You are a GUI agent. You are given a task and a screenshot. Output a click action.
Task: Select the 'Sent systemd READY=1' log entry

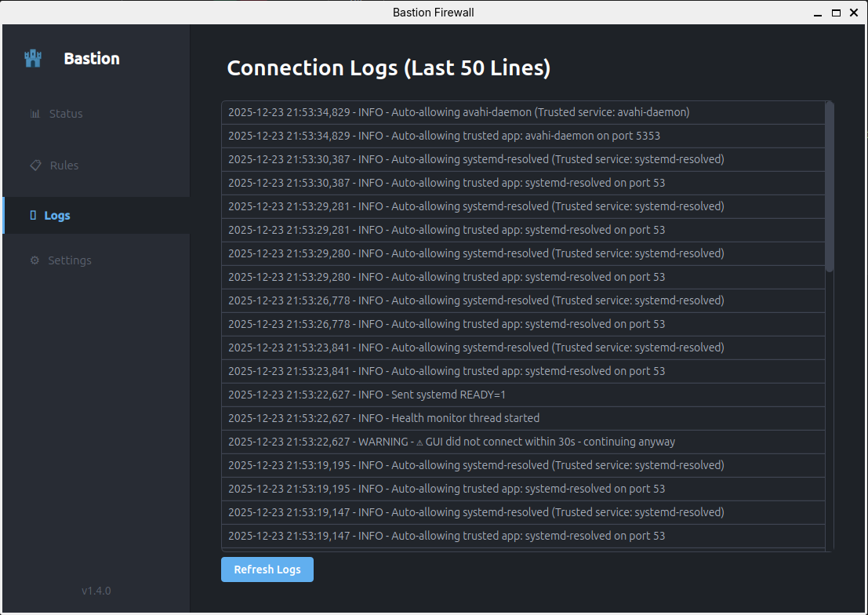click(523, 395)
